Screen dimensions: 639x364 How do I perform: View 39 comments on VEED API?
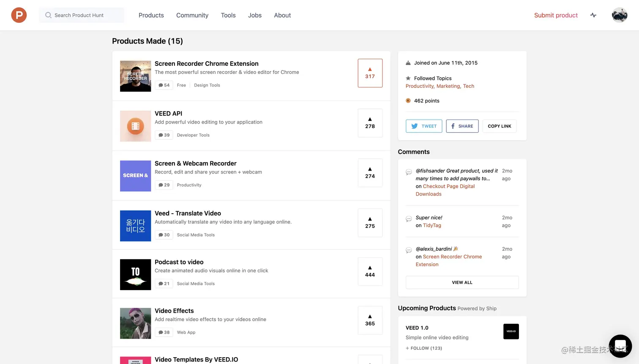coord(164,135)
